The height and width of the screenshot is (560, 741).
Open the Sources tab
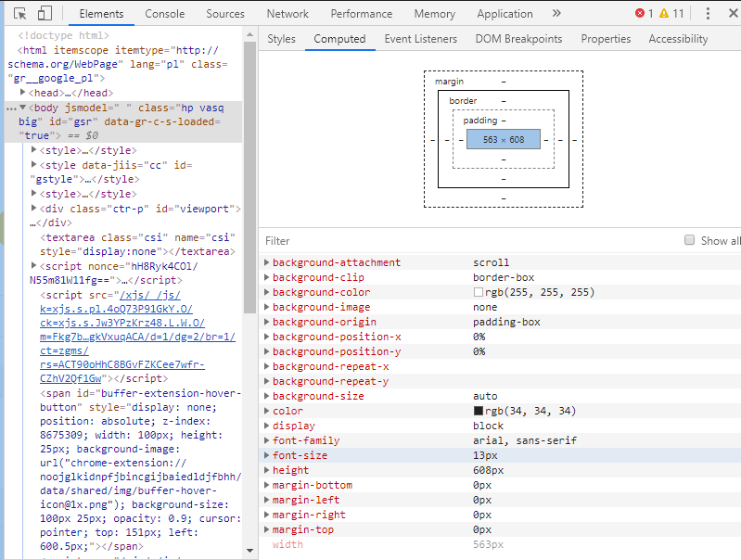tap(225, 14)
